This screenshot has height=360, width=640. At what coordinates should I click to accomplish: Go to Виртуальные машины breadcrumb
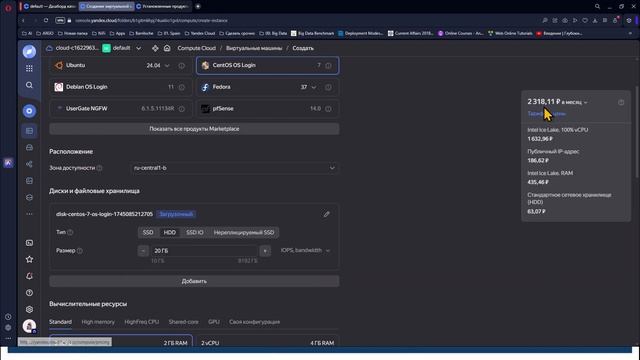click(254, 48)
